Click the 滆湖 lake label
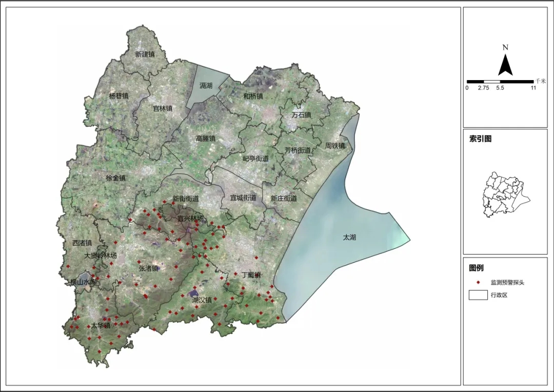The height and width of the screenshot is (392, 554). point(206,86)
